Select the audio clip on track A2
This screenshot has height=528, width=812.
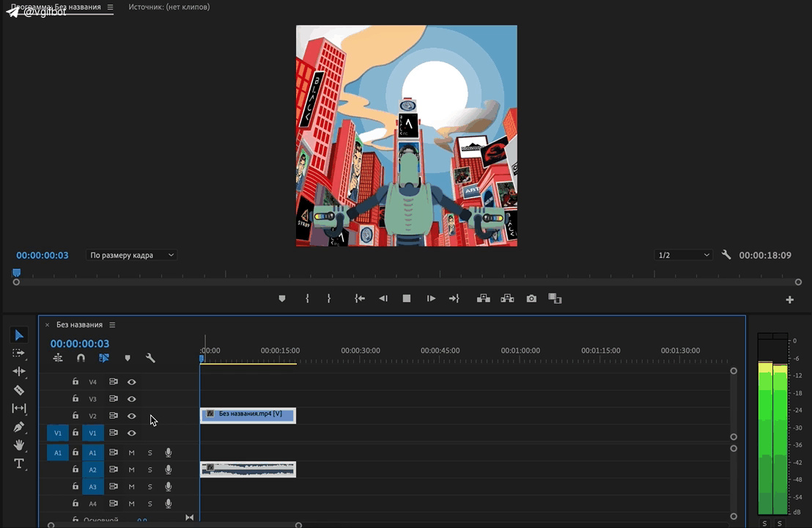(x=248, y=469)
